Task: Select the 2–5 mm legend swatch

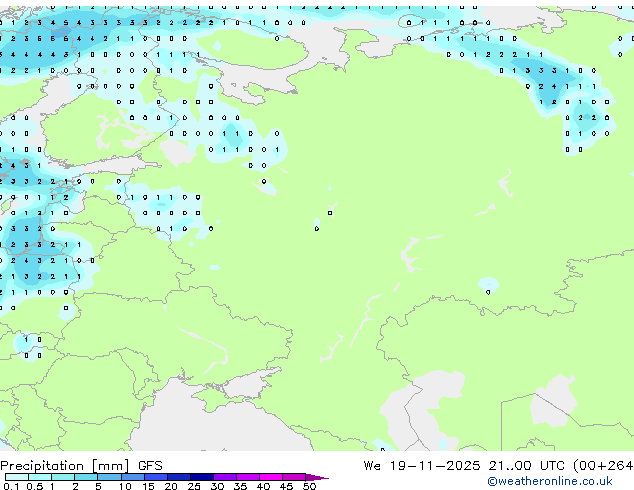Action: click(x=86, y=477)
